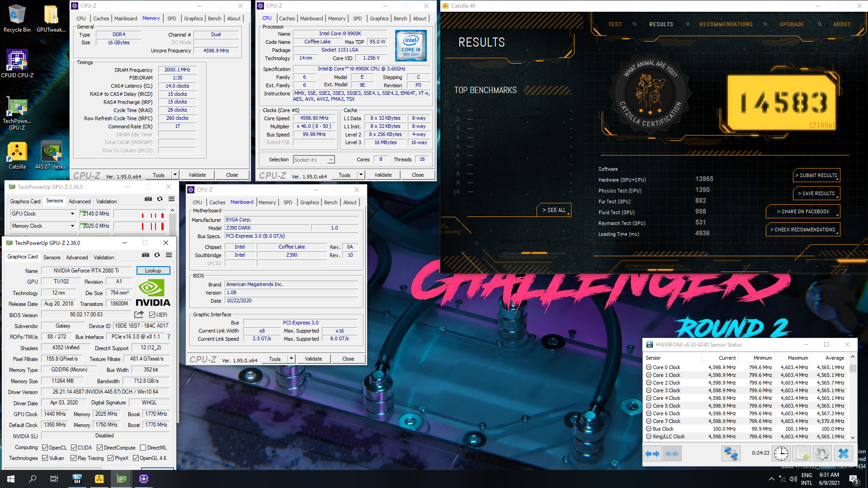The image size is (868, 488).
Task: Open UPGRADE tab in Catzilla
Action: [792, 24]
